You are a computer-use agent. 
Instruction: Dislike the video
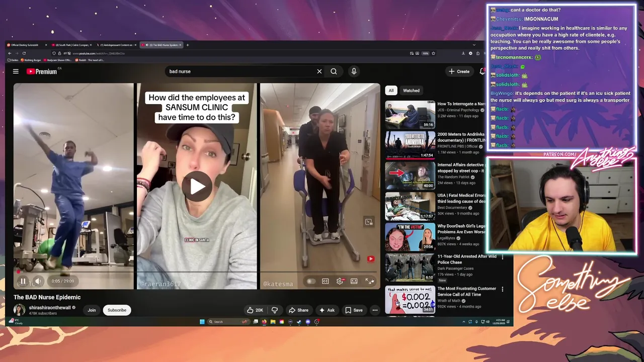(275, 310)
